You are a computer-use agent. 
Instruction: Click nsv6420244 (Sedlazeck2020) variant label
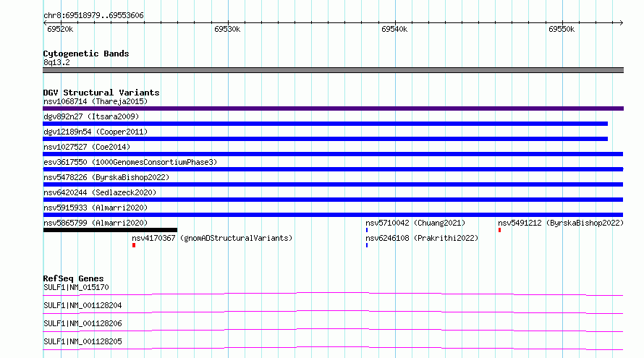[100, 192]
